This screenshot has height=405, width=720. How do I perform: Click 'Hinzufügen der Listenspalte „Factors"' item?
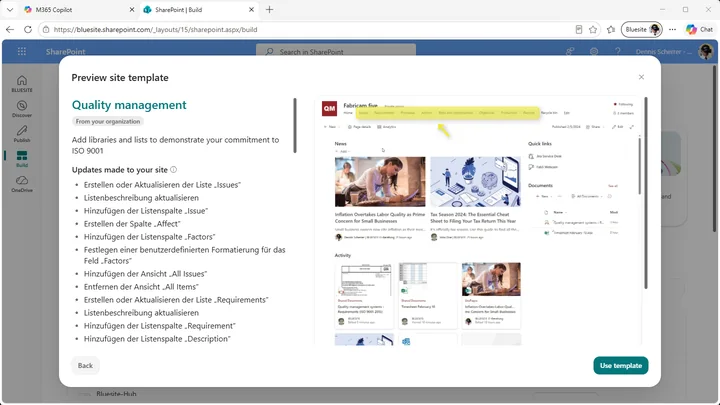pyautogui.click(x=150, y=237)
